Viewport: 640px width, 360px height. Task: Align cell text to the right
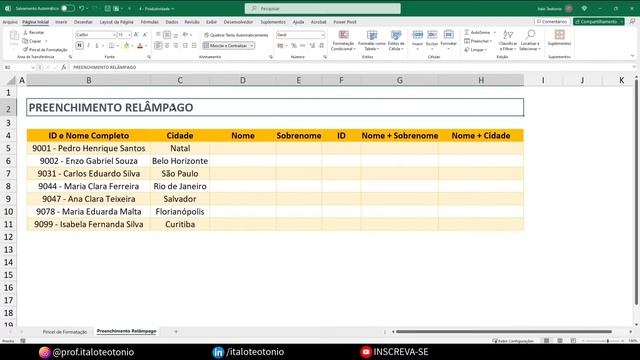pos(176,46)
